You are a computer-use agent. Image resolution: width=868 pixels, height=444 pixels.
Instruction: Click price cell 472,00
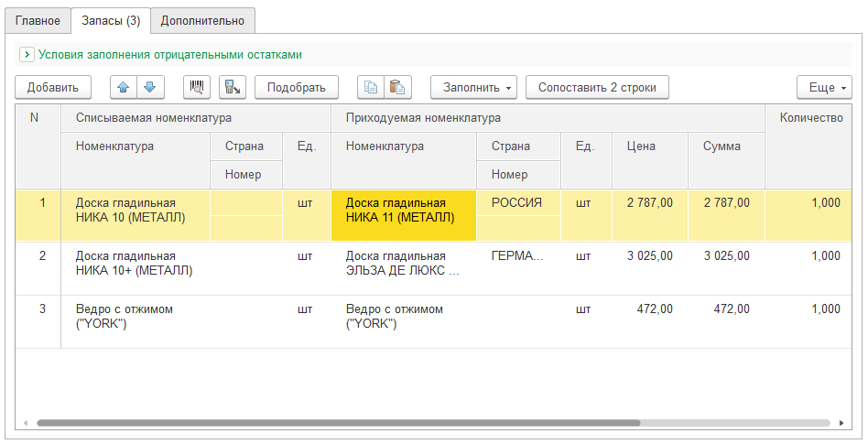click(x=650, y=321)
